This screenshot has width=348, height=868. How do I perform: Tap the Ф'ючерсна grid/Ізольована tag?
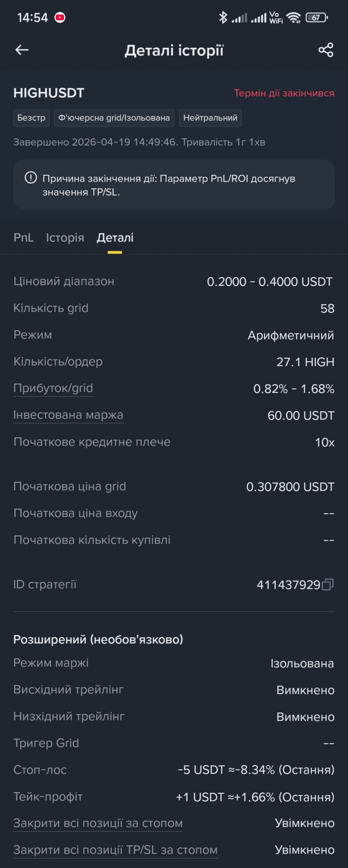coord(114,118)
